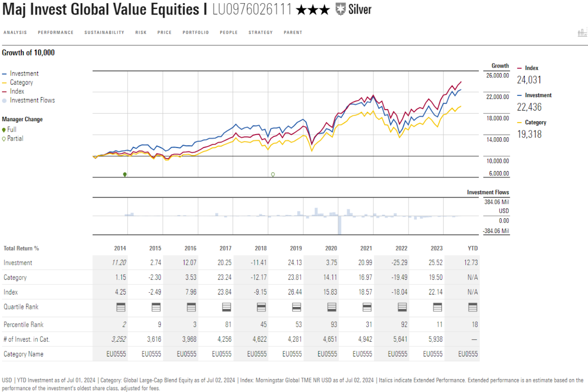Click the 2023 quartile rank icon
The width and height of the screenshot is (588, 392).
click(x=437, y=307)
